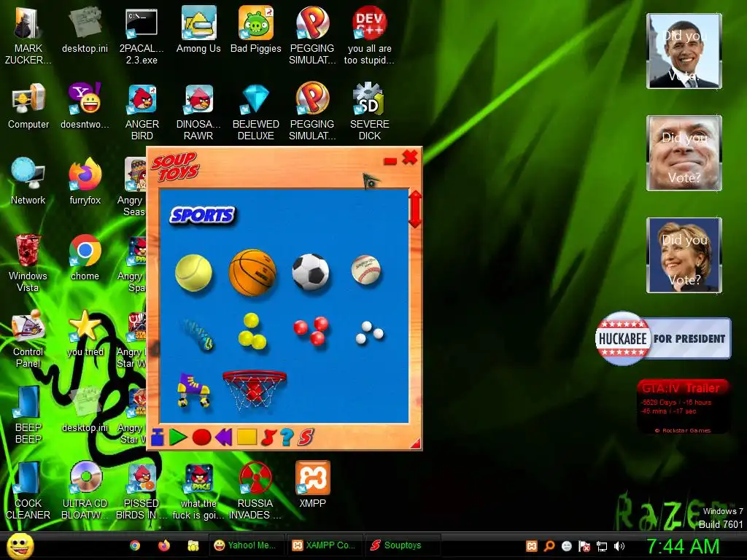Viewport: 747px width, 560px height.
Task: Click the Obama 'Did you Vote?' gadget
Action: (x=684, y=51)
